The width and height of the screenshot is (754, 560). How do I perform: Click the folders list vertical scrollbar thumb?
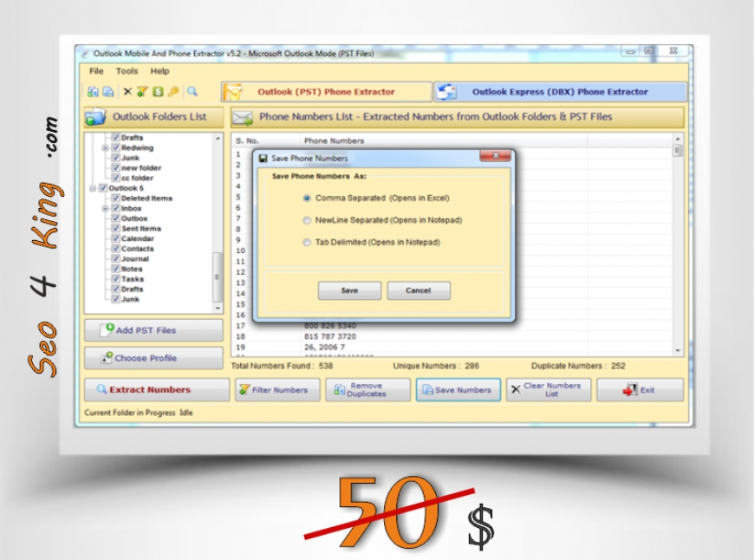(218, 277)
